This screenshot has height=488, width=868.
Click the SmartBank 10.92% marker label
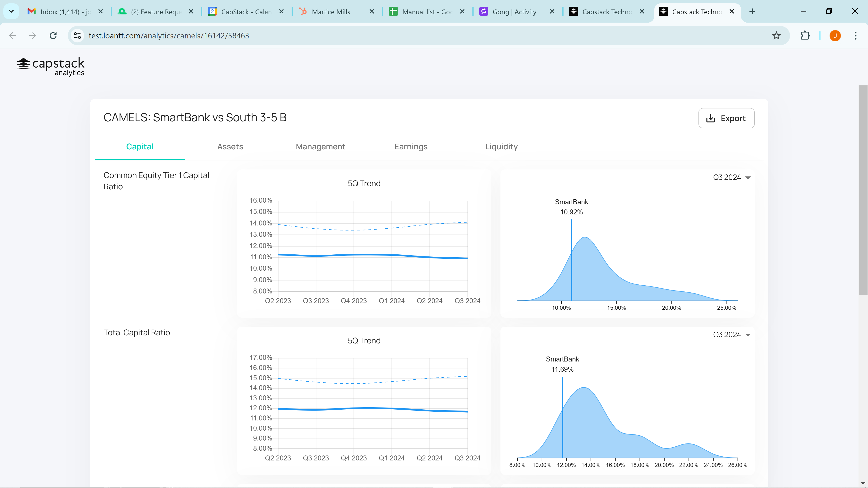[571, 207]
